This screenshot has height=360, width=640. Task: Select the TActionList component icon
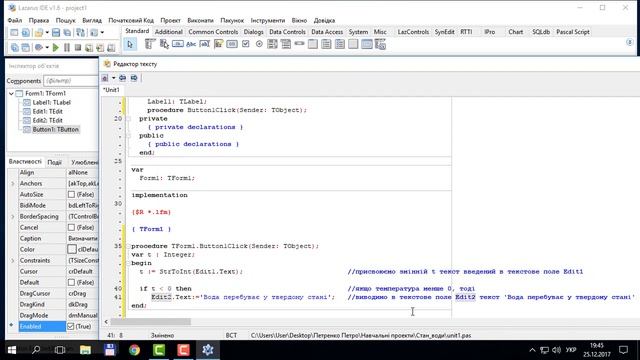380,44
